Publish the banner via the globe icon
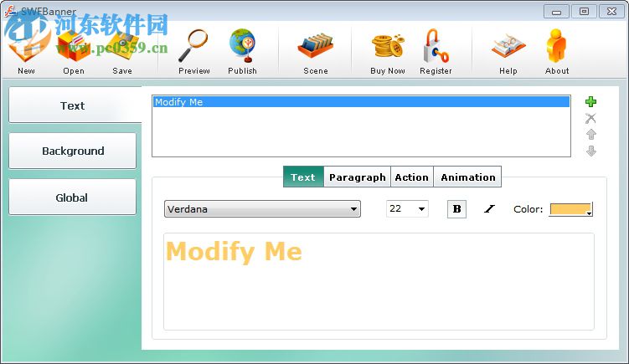 pyautogui.click(x=242, y=50)
